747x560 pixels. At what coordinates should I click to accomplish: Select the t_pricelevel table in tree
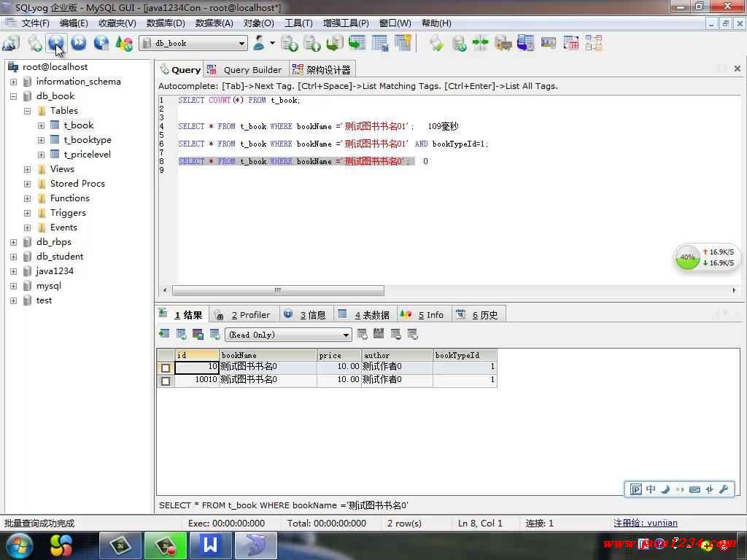[x=88, y=155]
